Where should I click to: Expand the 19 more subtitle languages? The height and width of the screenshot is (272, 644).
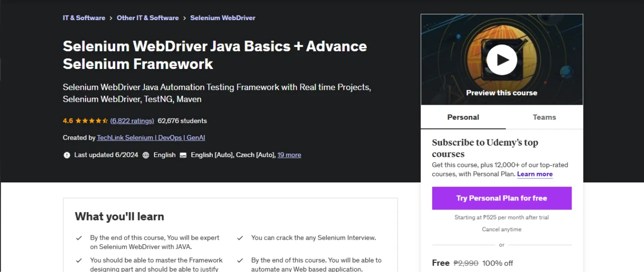tap(289, 155)
